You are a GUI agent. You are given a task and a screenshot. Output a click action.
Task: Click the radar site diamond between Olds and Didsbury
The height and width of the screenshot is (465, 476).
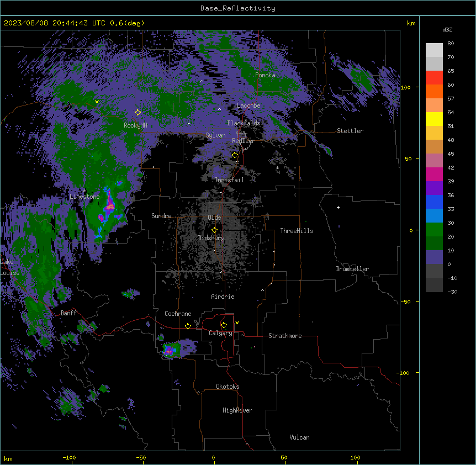[214, 230]
